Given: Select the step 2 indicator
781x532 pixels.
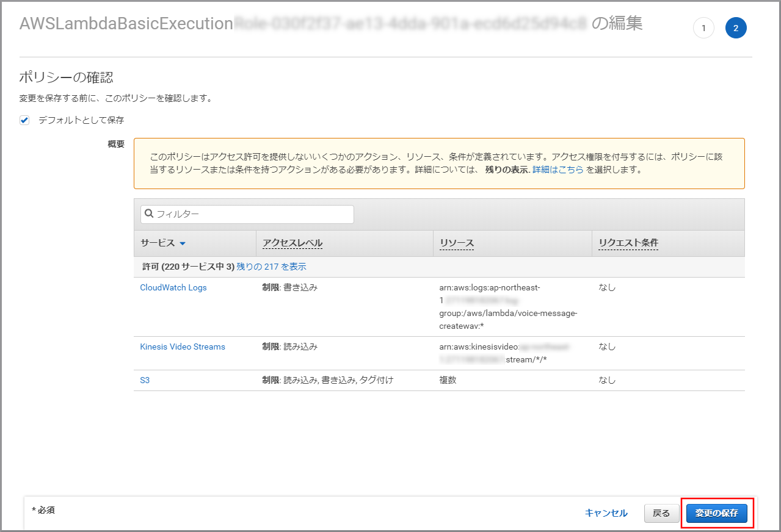Looking at the screenshot, I should [x=736, y=28].
